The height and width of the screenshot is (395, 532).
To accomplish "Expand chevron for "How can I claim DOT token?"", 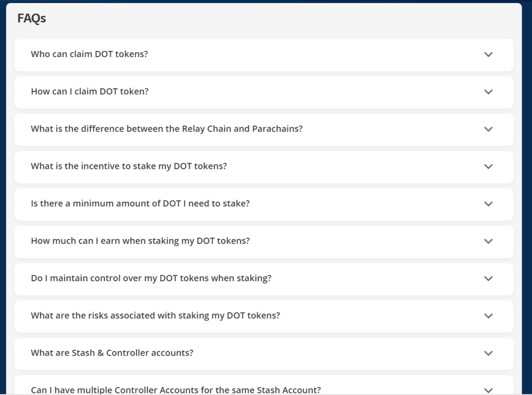I will [488, 92].
